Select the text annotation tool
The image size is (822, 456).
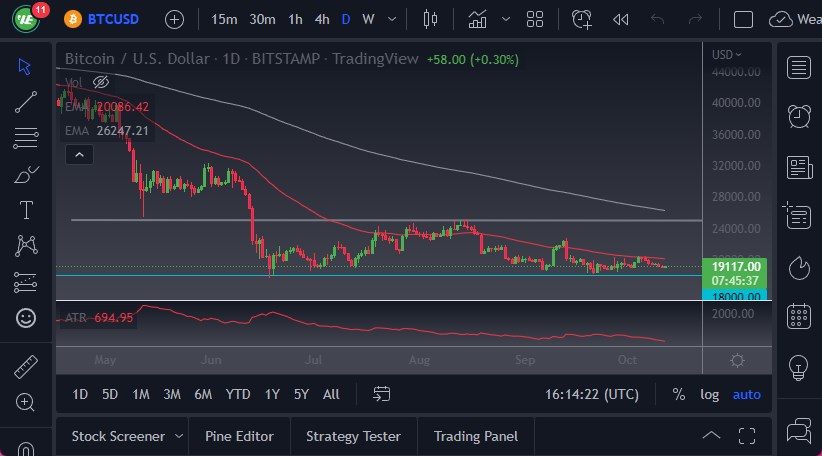click(26, 210)
